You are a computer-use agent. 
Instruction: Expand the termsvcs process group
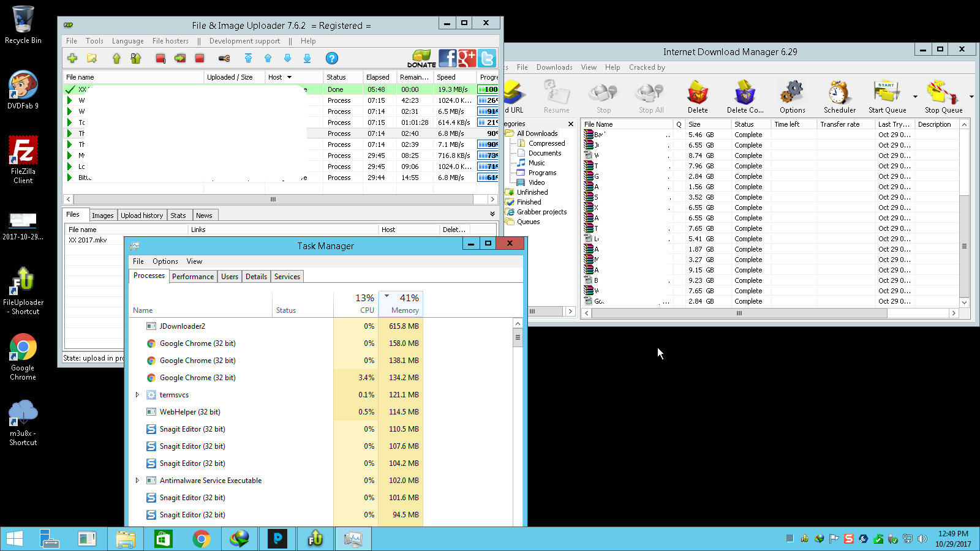coord(137,395)
